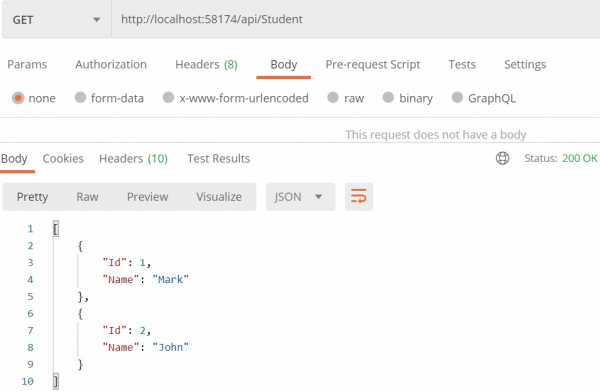Image resolution: width=600 pixels, height=391 pixels.
Task: Click the wrap lines icon
Action: coord(359,197)
